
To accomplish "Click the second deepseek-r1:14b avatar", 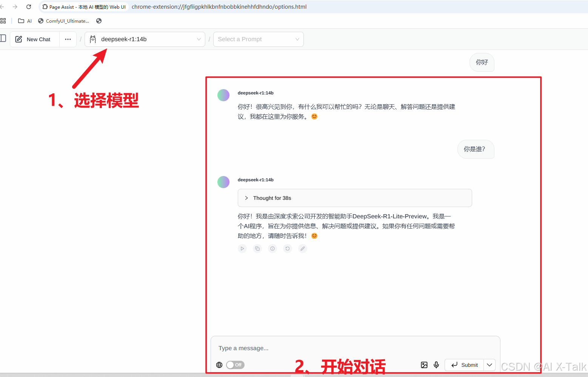I will (x=223, y=182).
